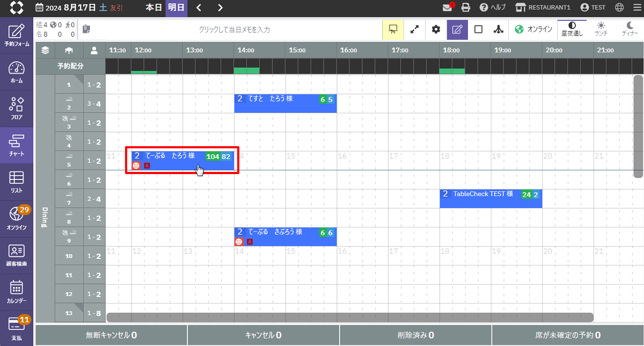
Task: Toggle the yellow presentation board icon
Action: point(393,30)
